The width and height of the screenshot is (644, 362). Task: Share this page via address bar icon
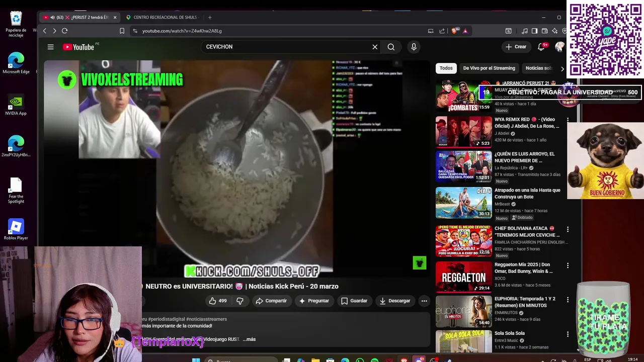point(442,31)
